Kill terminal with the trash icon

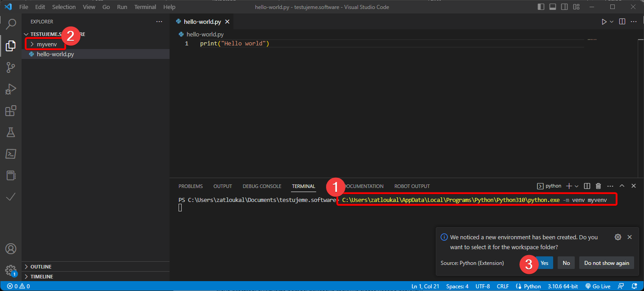(x=598, y=186)
